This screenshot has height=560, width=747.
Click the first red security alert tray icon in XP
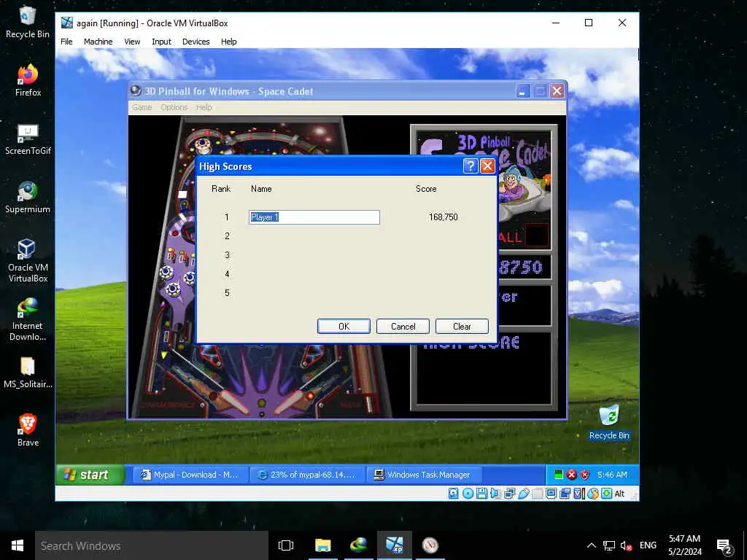(571, 474)
